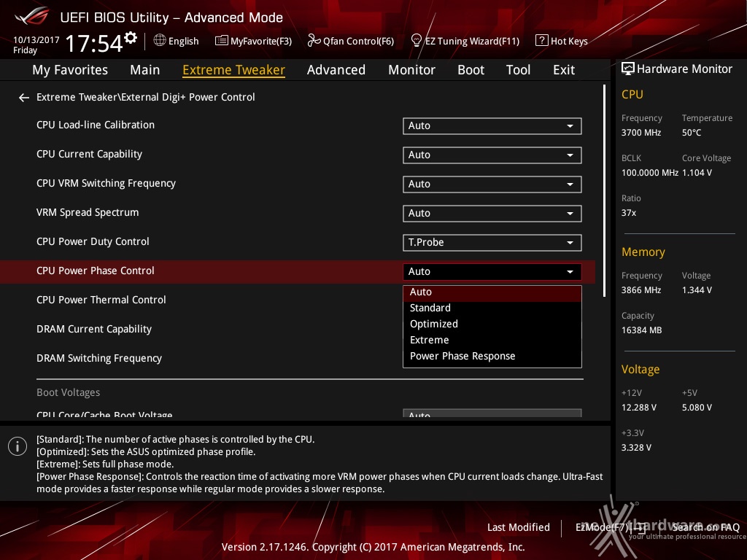
Task: Click the 17:54 clock display
Action: (x=94, y=44)
